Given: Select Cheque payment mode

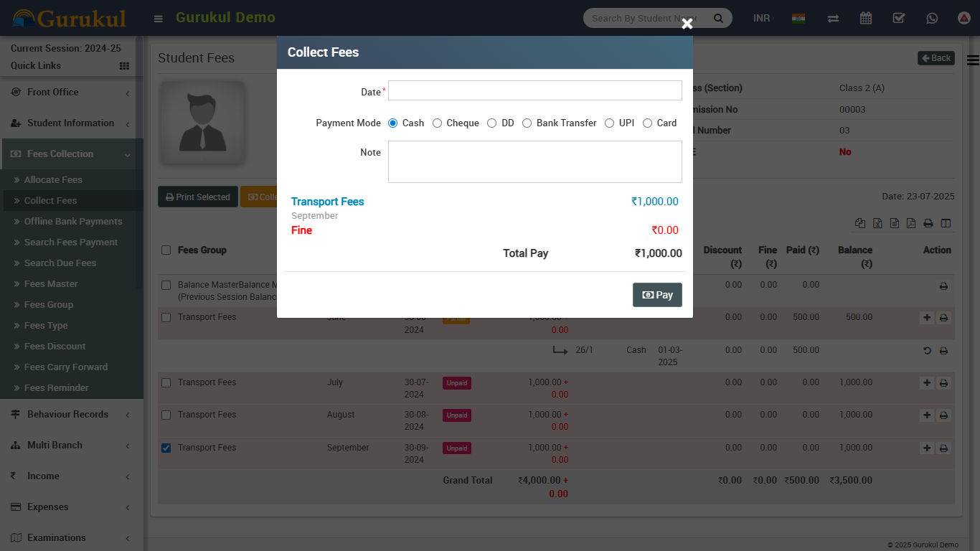Looking at the screenshot, I should pos(437,123).
